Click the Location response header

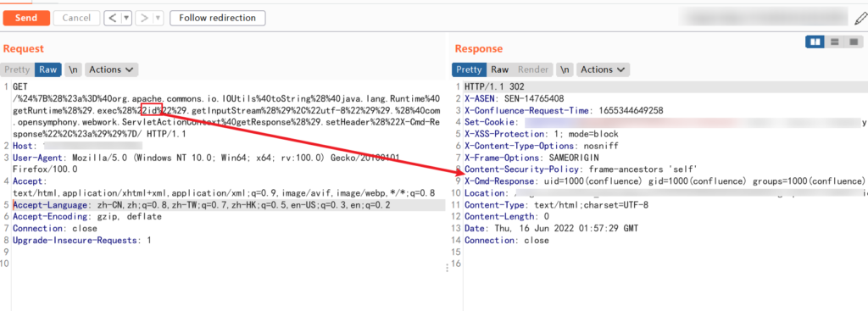(666, 193)
